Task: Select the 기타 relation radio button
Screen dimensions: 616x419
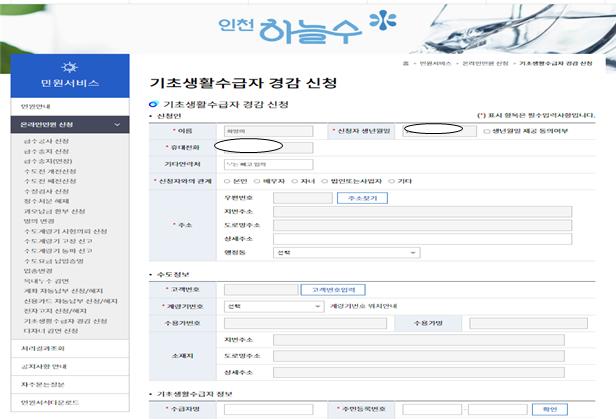Action: pyautogui.click(x=391, y=181)
